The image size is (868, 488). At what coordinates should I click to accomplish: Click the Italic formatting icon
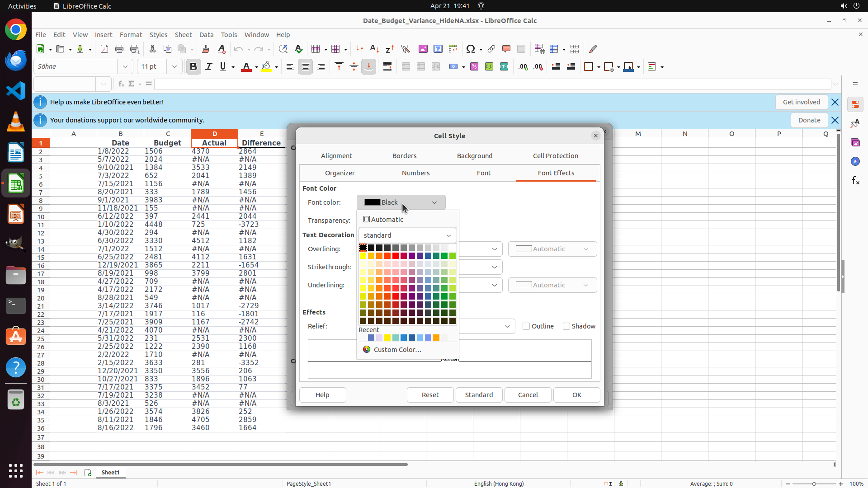pos(208,67)
